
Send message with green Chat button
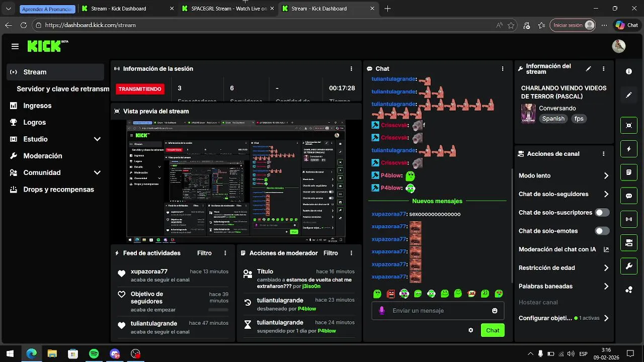(493, 330)
